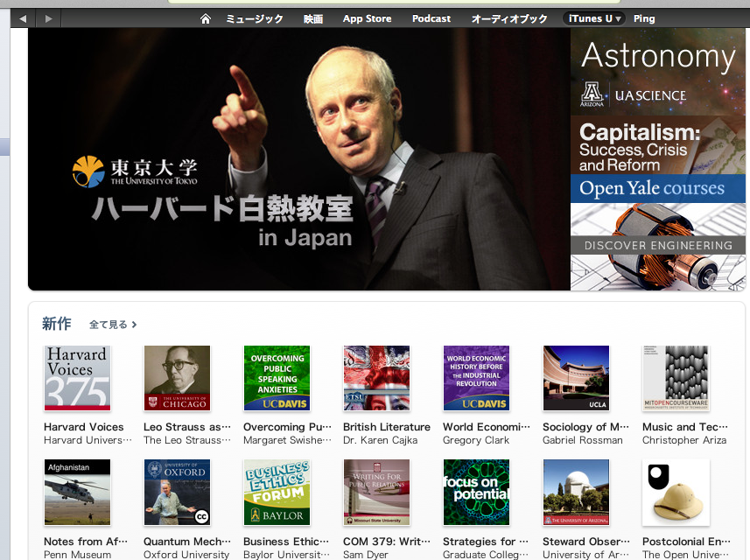
Task: Switch to the Podcast tab
Action: pos(431,18)
